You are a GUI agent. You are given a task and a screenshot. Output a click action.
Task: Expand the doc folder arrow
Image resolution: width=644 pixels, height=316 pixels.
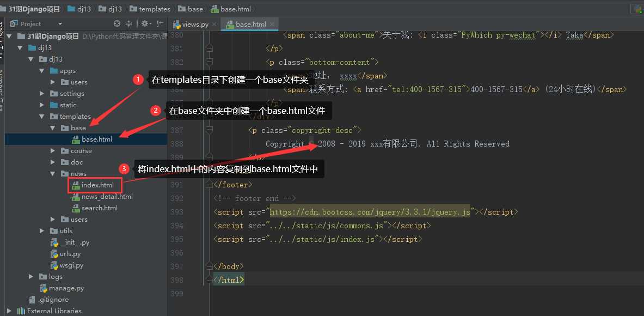tap(53, 162)
